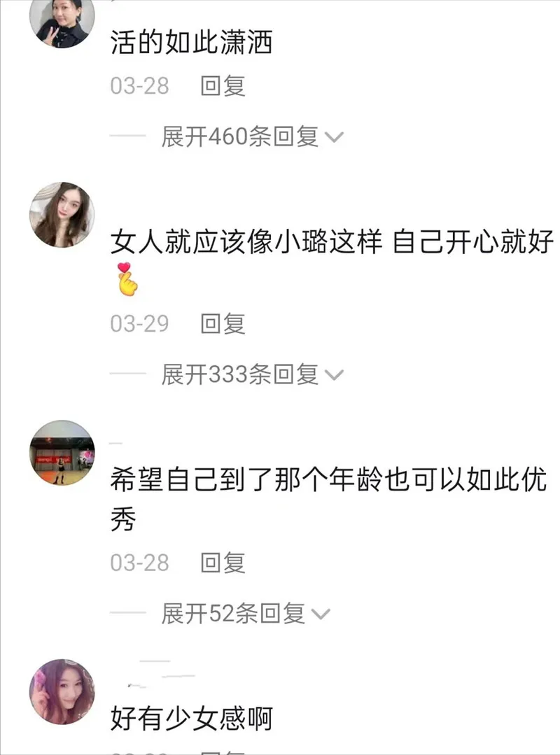Select comment 女人就应该像小璐这样 自己开心就好

(332, 262)
